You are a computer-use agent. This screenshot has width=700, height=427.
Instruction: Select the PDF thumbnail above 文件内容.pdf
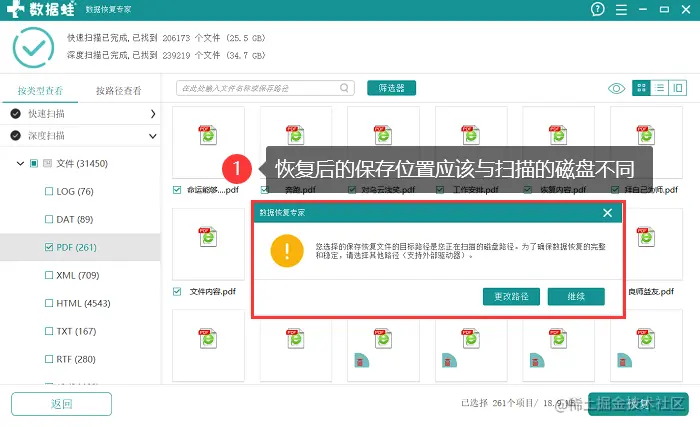point(208,237)
